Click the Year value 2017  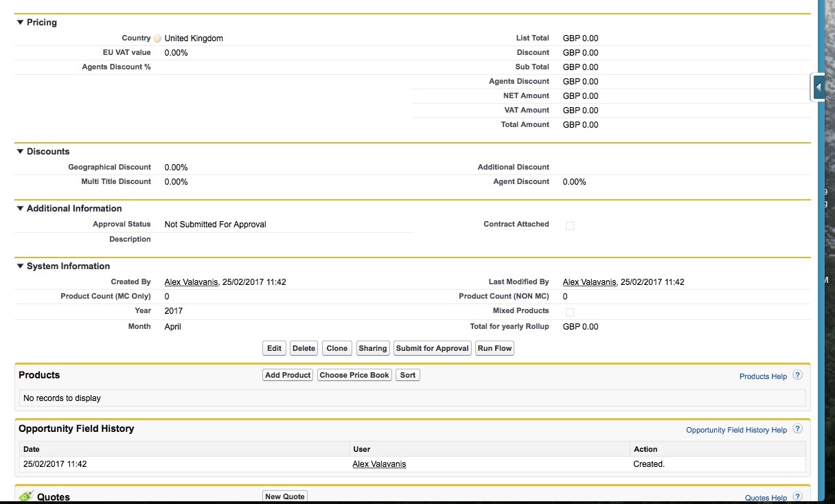[x=174, y=311]
